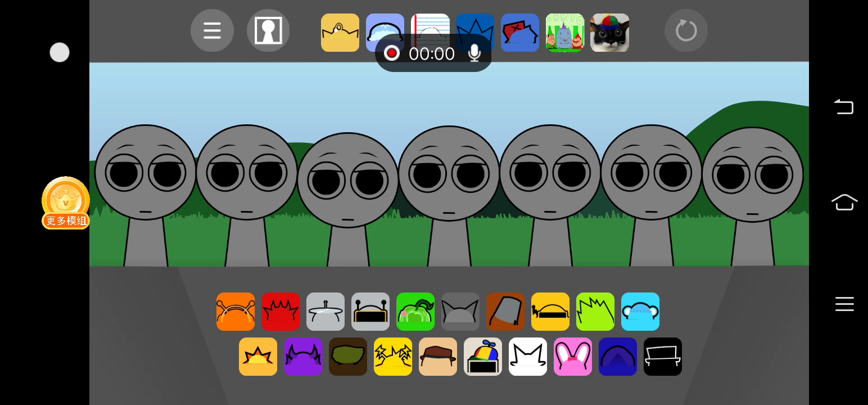
Task: Pick the brown icon with gray bucket
Action: click(505, 312)
